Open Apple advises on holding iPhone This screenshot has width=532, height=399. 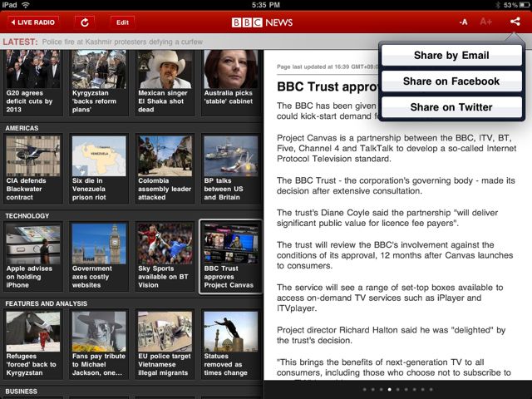(33, 257)
